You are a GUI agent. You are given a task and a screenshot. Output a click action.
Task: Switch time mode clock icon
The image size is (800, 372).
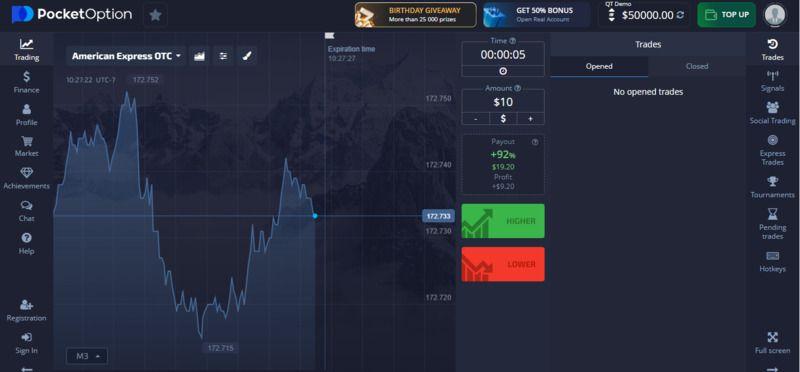click(x=503, y=71)
